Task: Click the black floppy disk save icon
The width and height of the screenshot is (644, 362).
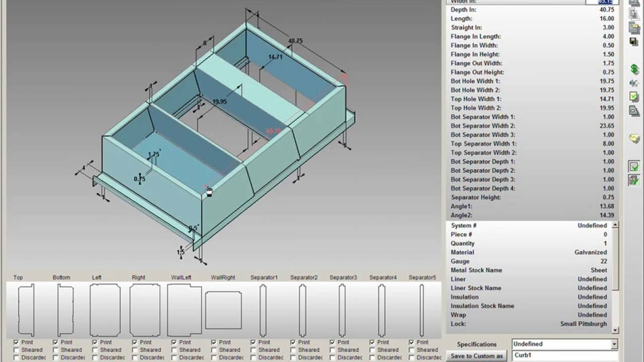Action: tap(634, 41)
